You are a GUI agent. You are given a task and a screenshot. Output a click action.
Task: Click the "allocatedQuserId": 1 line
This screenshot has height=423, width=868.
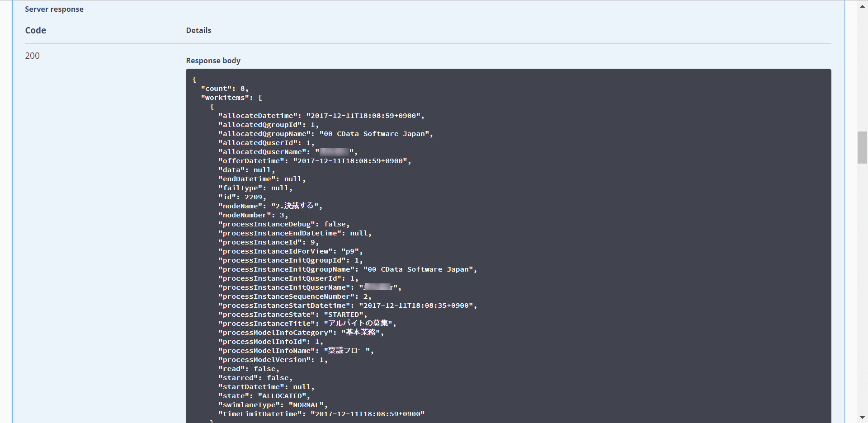coord(266,143)
